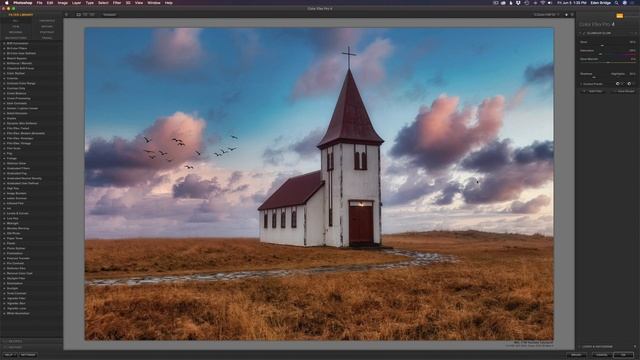This screenshot has width=640, height=360.
Task: Click the church photo preview
Action: [319, 184]
